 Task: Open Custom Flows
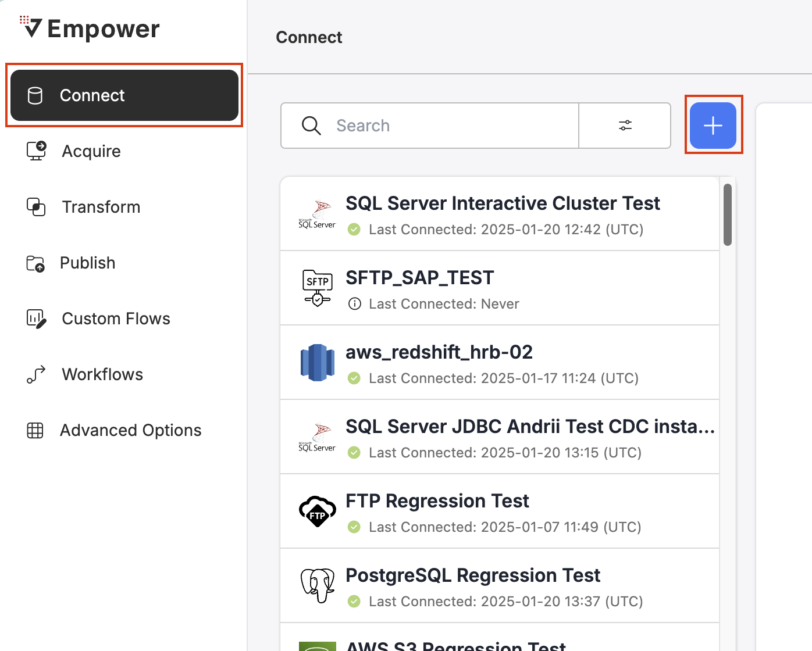coord(116,319)
